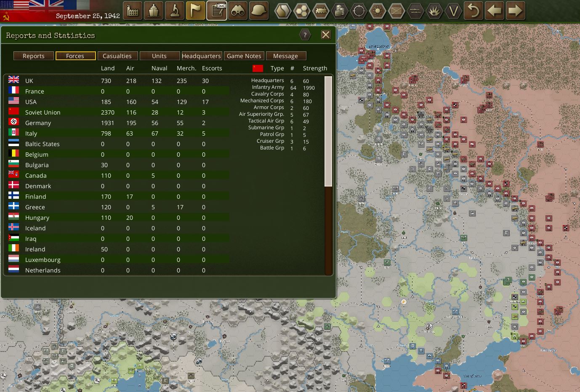The width and height of the screenshot is (580, 392).
Task: Select the Iceland row
Action: coord(119,228)
